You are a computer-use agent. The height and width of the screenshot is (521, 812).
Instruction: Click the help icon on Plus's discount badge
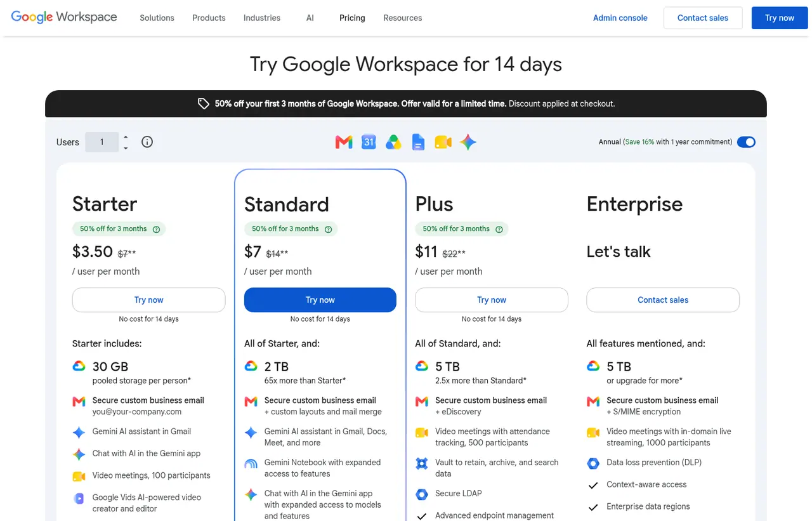pos(499,229)
